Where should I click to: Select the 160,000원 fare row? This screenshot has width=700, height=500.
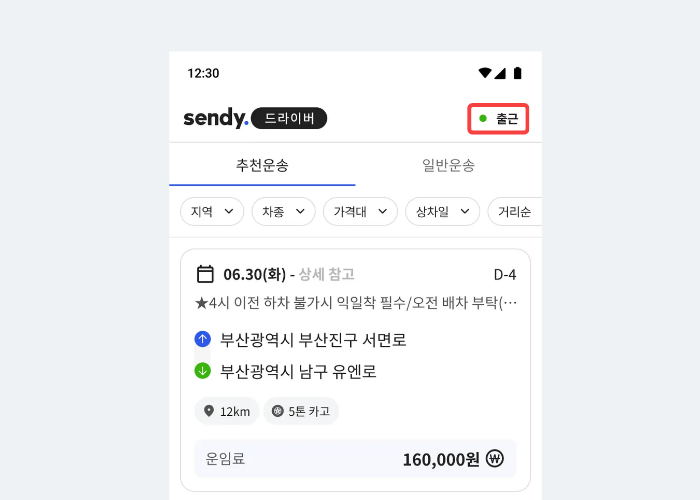pyautogui.click(x=355, y=459)
